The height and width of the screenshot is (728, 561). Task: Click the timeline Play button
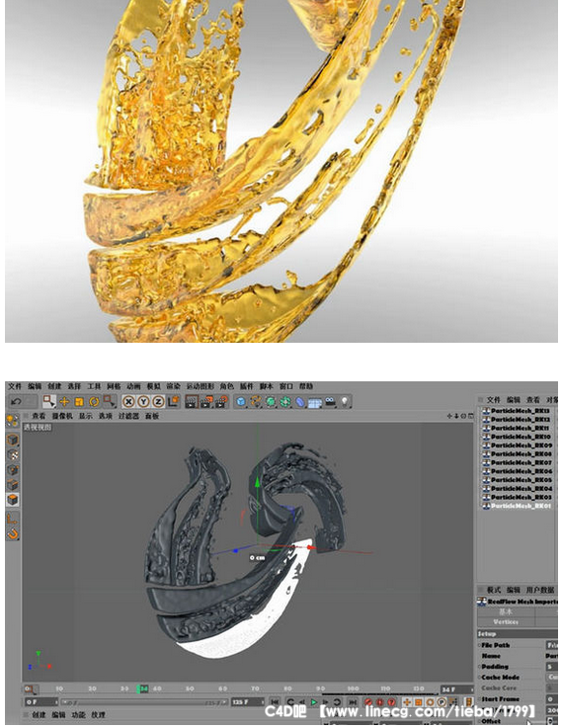pyautogui.click(x=314, y=702)
